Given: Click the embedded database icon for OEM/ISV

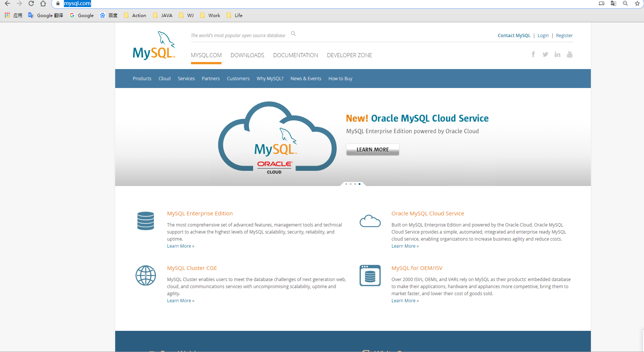Looking at the screenshot, I should [x=370, y=276].
